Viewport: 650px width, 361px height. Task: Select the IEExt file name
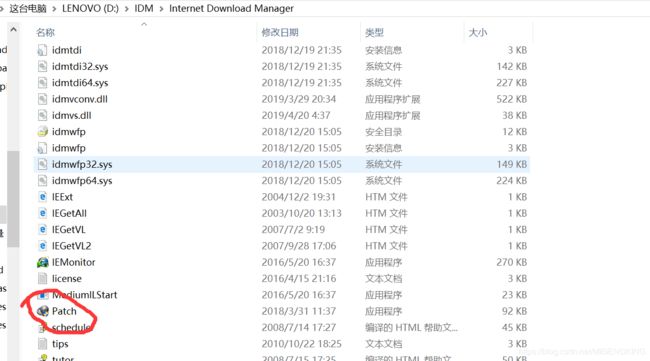pyautogui.click(x=62, y=197)
